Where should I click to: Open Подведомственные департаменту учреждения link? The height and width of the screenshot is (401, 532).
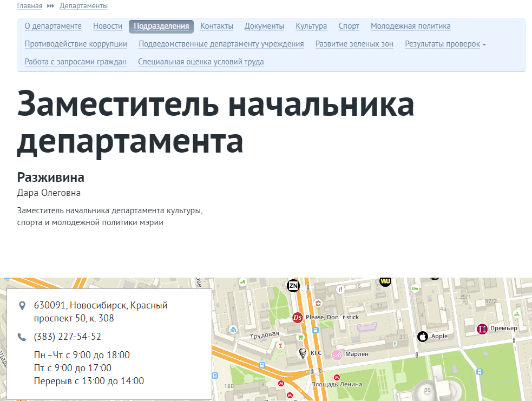coord(221,44)
